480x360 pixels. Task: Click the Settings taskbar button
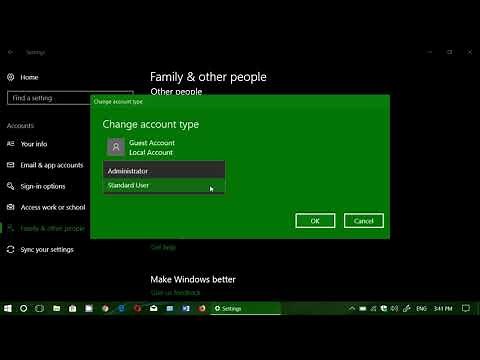(x=246, y=308)
